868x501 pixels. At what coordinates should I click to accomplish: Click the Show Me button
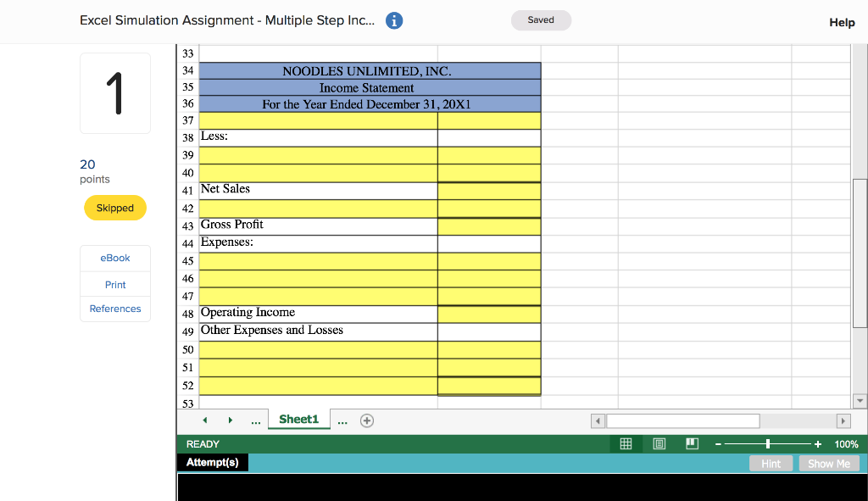pyautogui.click(x=828, y=463)
